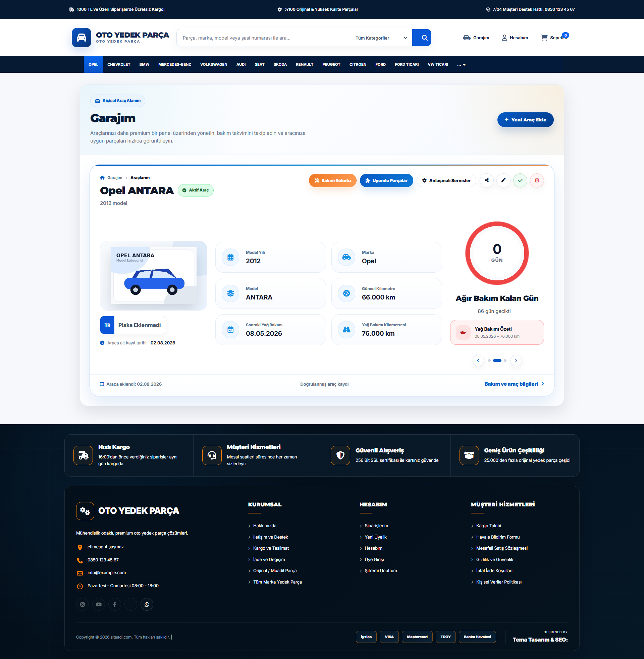This screenshot has width=644, height=659.
Task: Click the car icon in Marka card
Action: click(346, 257)
